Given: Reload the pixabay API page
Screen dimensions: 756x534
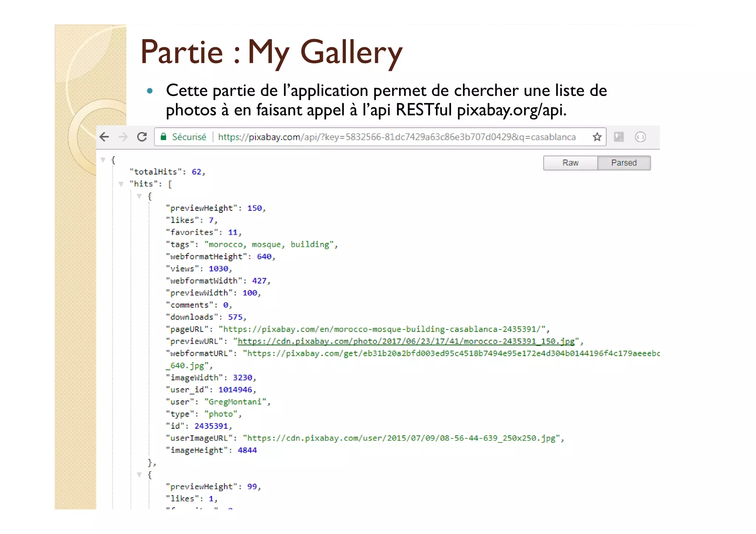Looking at the screenshot, I should [142, 137].
